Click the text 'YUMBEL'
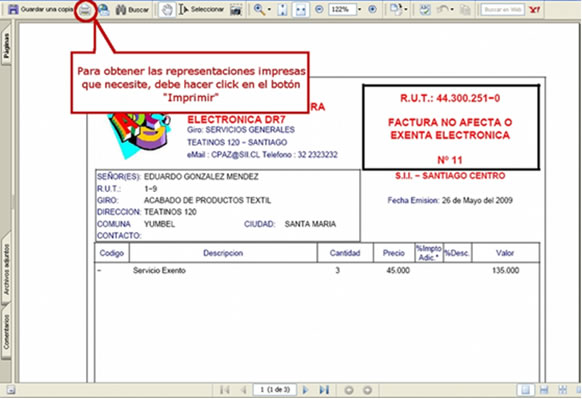Image resolution: width=582 pixels, height=399 pixels. [x=159, y=224]
